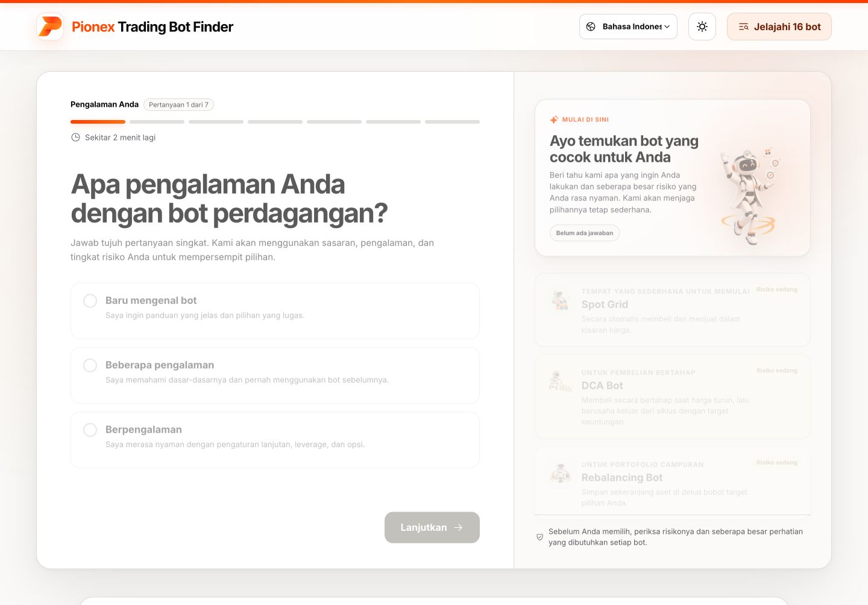Click the Risiko sedang tag on Spot Grid
The image size is (868, 605).
(x=777, y=290)
